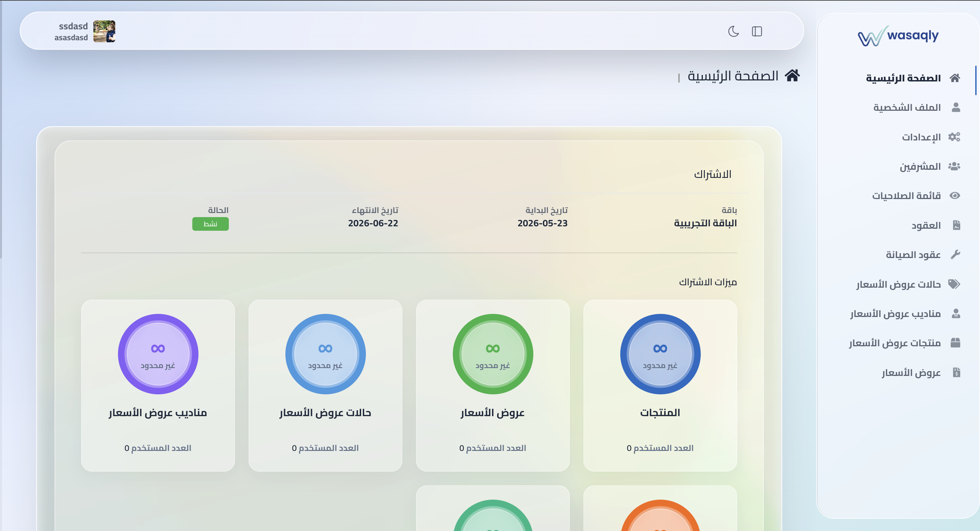This screenshot has height=531, width=980.
Task: Click الحالة label
Action: (218, 210)
